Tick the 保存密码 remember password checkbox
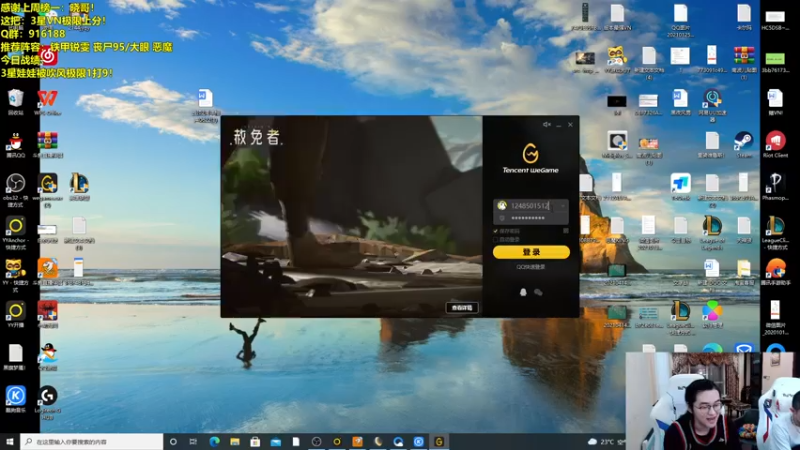800x450 pixels. pos(495,231)
